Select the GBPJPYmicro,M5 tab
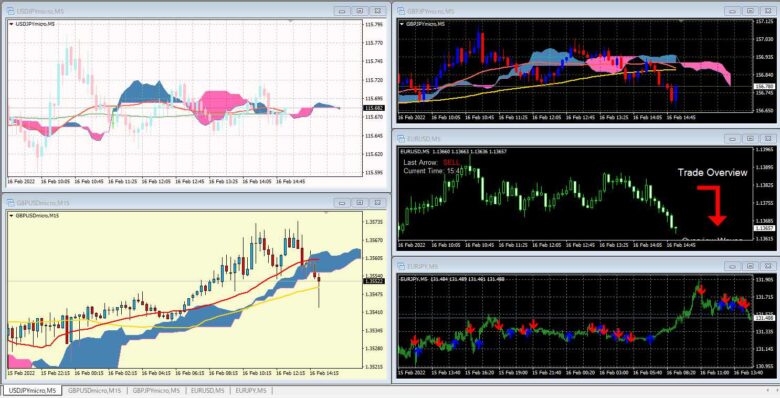The height and width of the screenshot is (398, 780). click(156, 391)
